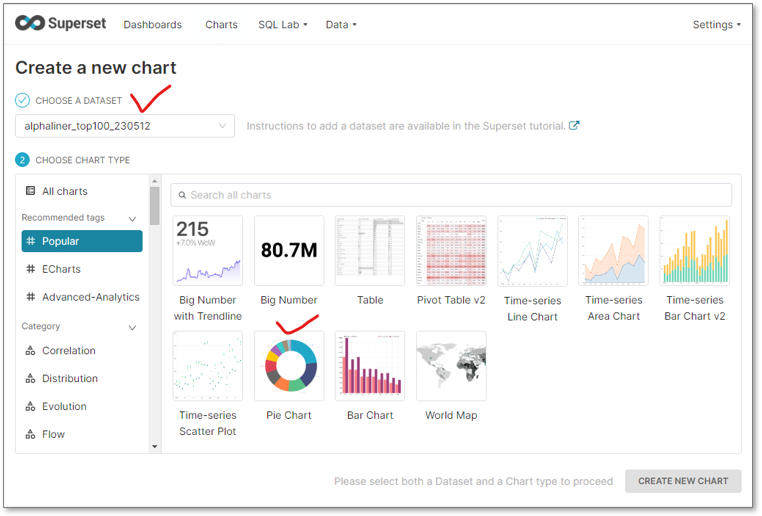Screen dimensions: 762x516
Task: Choose the Time-series Line Chart thumbnail
Action: pos(533,251)
